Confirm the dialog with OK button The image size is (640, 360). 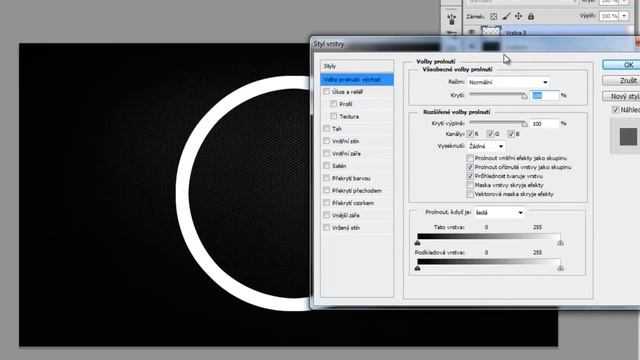[x=621, y=65]
